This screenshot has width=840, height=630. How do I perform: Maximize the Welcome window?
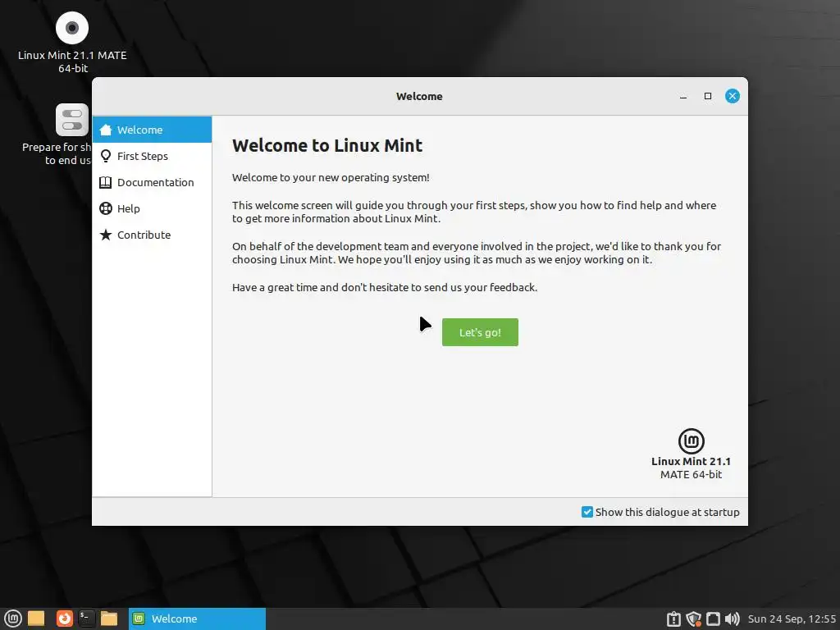point(708,97)
